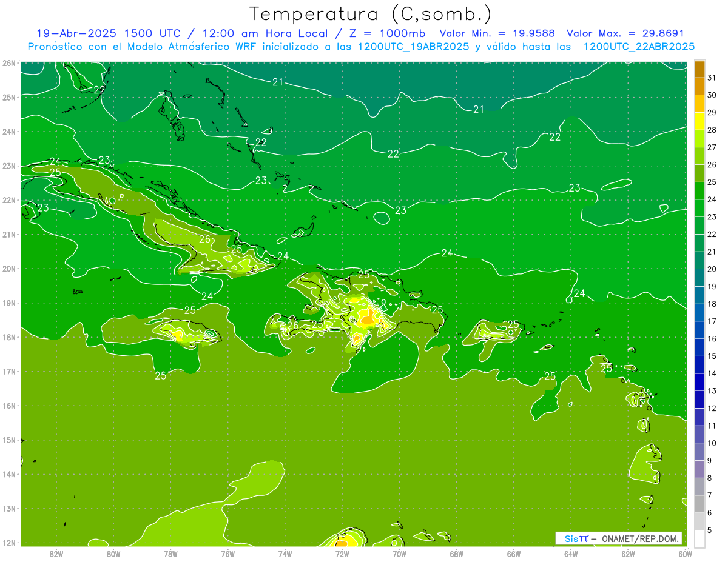This screenshot has width=728, height=562.
Task: Click the SisTT – ONAMET/REP.DOM. logo box
Action: pyautogui.click(x=619, y=538)
